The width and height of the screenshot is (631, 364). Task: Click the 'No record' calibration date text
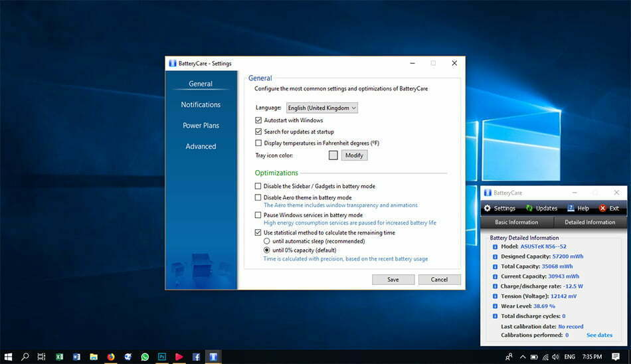click(571, 327)
